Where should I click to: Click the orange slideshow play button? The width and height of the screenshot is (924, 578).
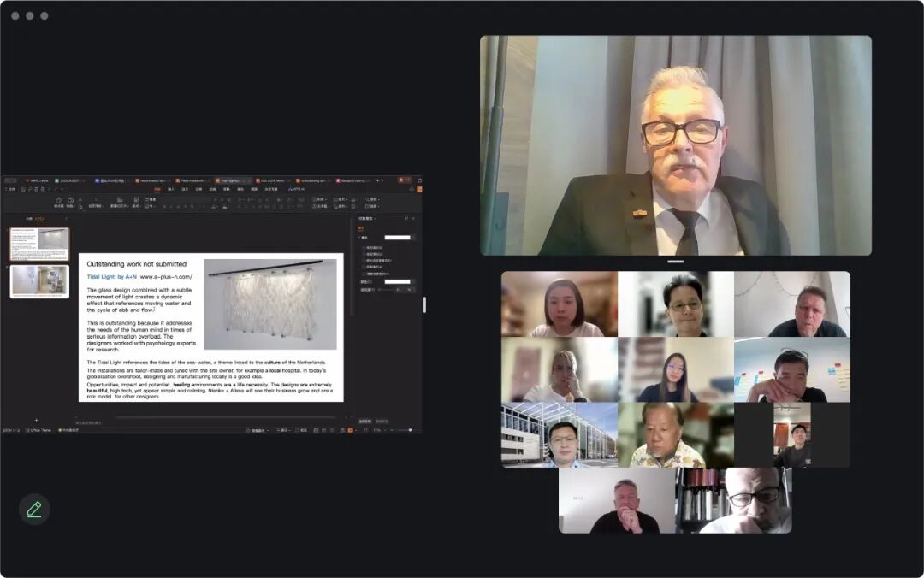pos(351,430)
